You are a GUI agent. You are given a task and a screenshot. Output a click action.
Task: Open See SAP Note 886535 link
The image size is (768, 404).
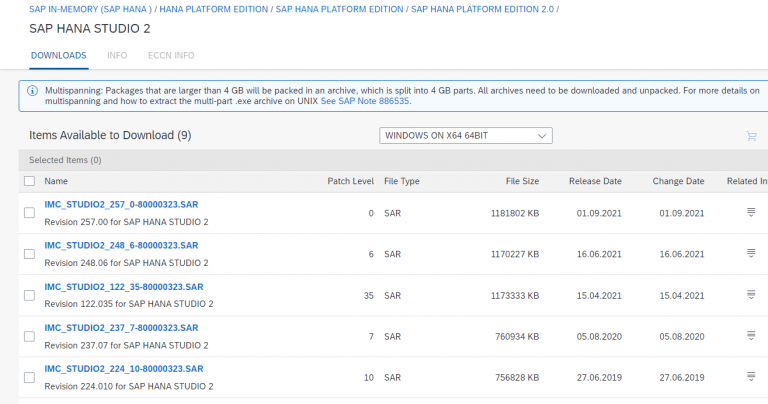[365, 101]
